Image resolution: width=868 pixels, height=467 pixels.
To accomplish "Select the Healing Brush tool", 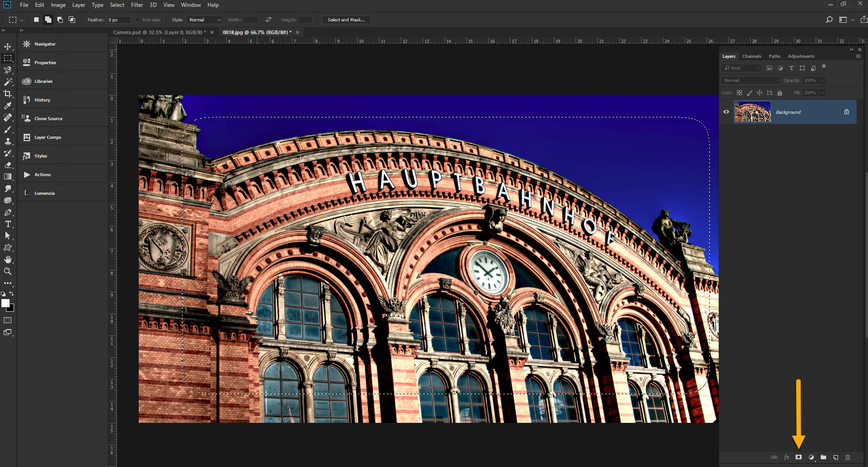I will click(x=8, y=117).
